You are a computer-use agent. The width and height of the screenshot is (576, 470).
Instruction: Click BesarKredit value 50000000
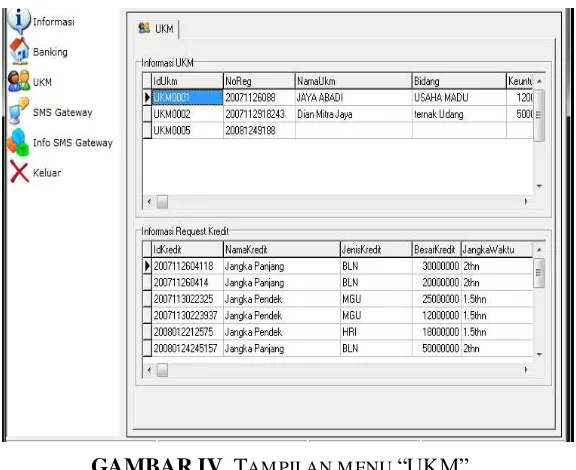pyautogui.click(x=436, y=348)
